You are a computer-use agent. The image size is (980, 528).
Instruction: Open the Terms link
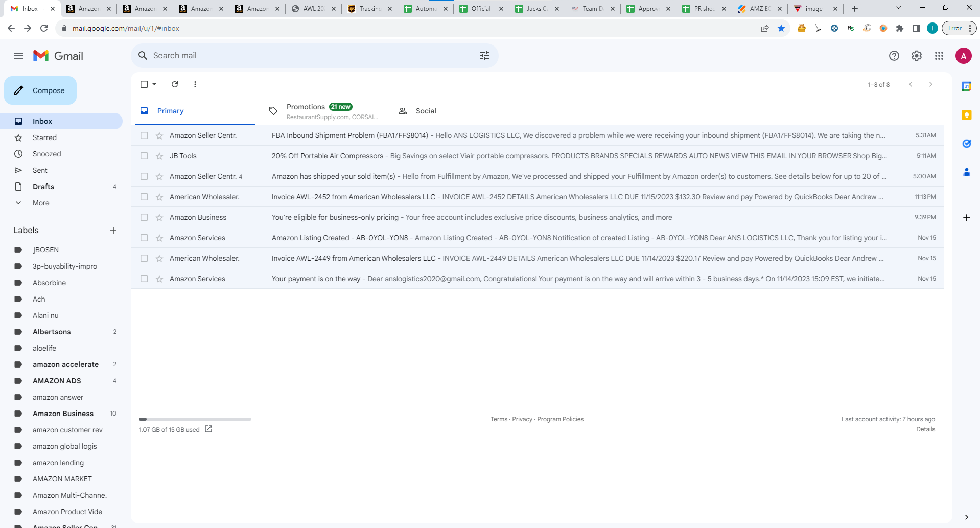(499, 419)
